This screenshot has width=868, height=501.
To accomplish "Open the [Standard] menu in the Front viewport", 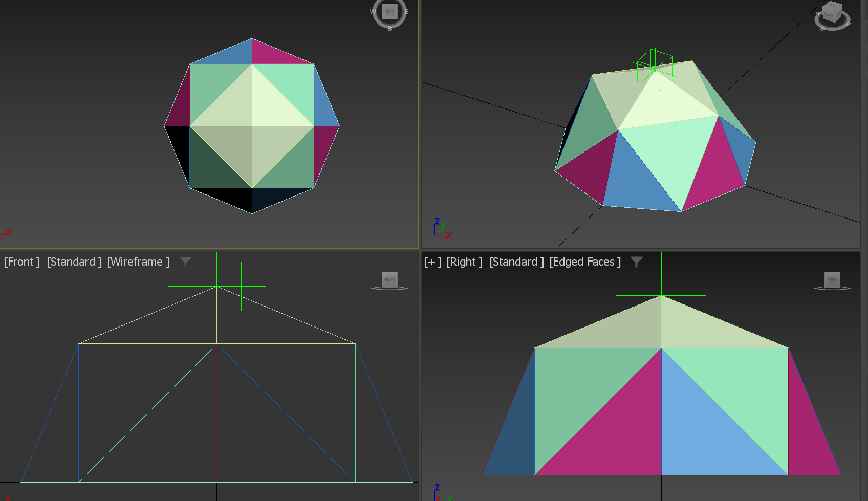I will (x=73, y=262).
